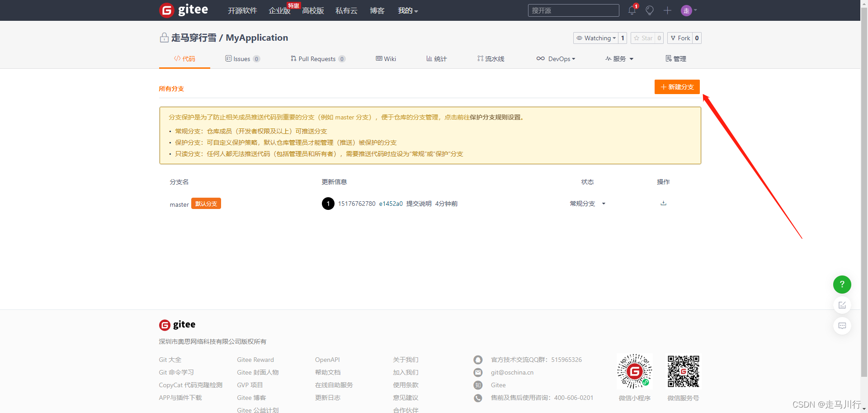Screen dimensions: 868x413
Task: Click the 提交说明 commit message
Action: (419, 204)
